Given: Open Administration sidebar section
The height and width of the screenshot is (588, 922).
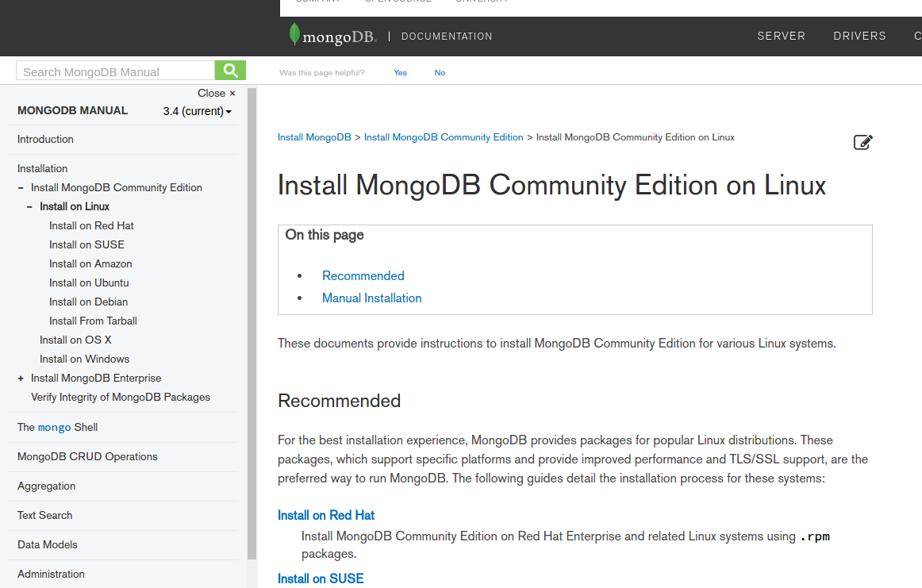Looking at the screenshot, I should coord(51,574).
